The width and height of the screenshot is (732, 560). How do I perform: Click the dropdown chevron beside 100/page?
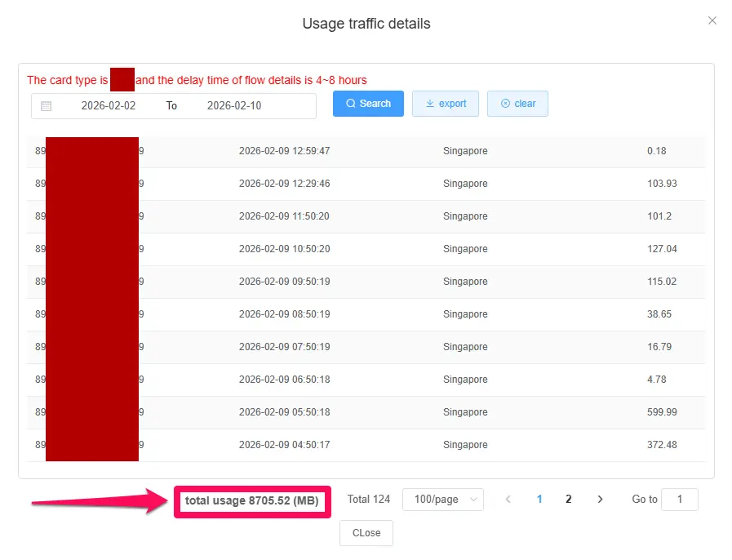pos(473,500)
